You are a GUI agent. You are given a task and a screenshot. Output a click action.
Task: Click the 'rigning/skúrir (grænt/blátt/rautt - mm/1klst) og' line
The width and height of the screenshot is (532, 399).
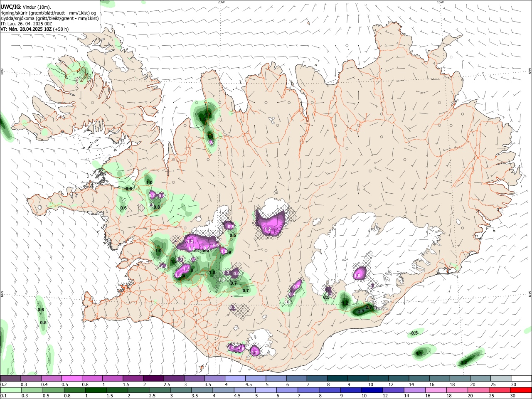pyautogui.click(x=48, y=13)
